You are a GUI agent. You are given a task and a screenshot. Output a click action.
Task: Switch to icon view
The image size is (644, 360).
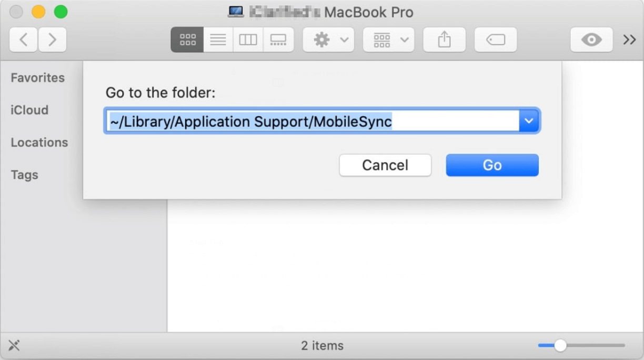coord(187,40)
